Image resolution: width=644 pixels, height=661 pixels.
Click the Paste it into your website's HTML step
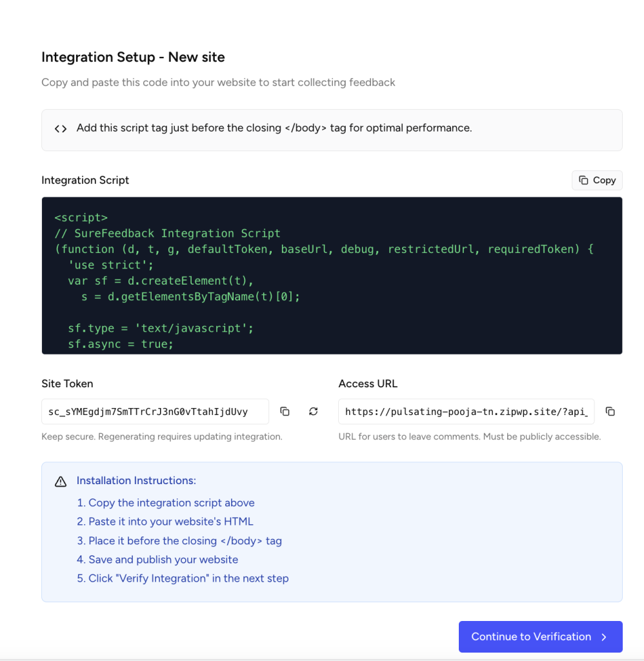point(170,522)
